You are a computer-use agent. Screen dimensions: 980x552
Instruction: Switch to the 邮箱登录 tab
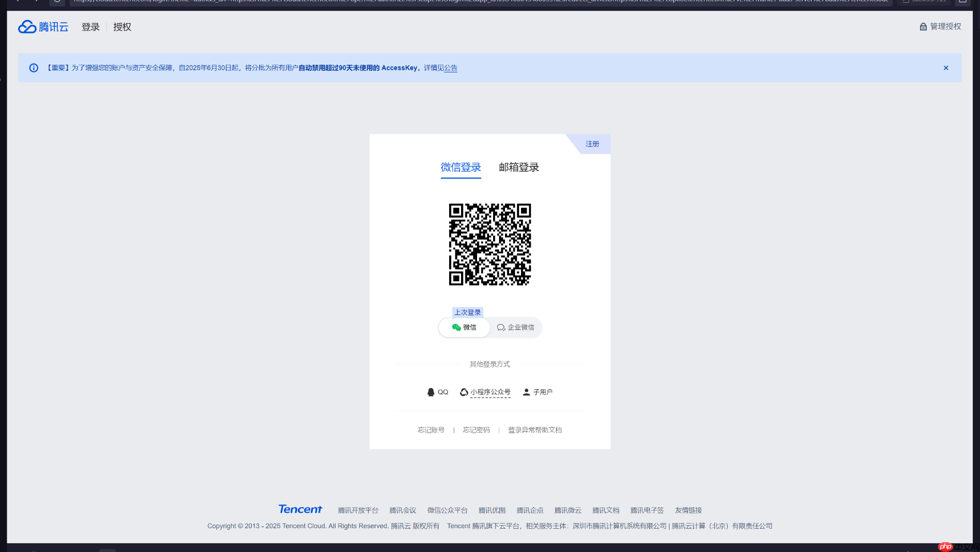tap(518, 167)
